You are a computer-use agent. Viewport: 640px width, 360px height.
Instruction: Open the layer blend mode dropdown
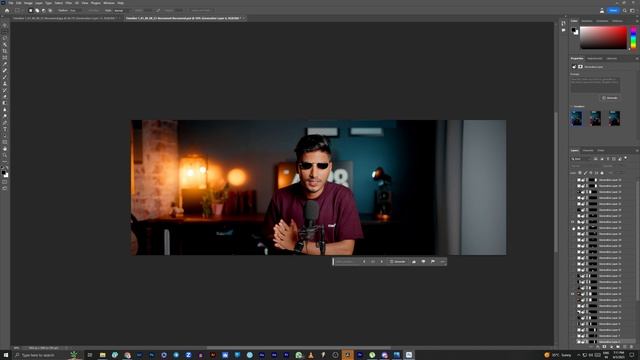point(584,166)
